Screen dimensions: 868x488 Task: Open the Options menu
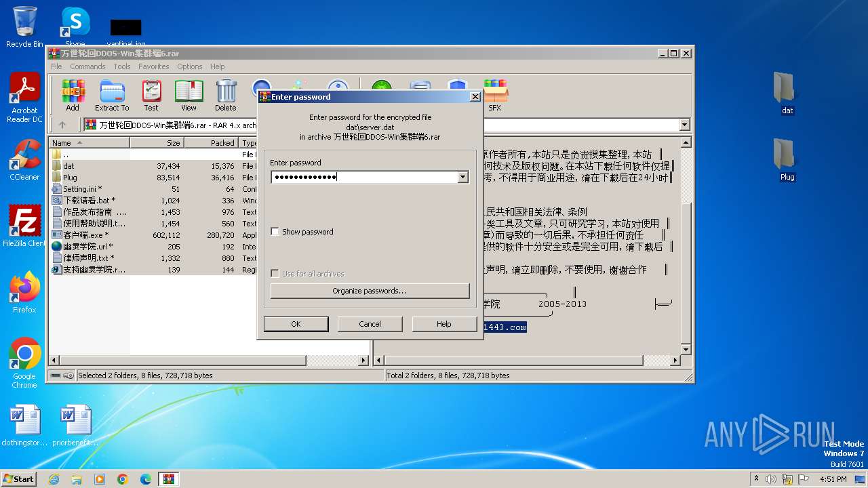pos(190,66)
